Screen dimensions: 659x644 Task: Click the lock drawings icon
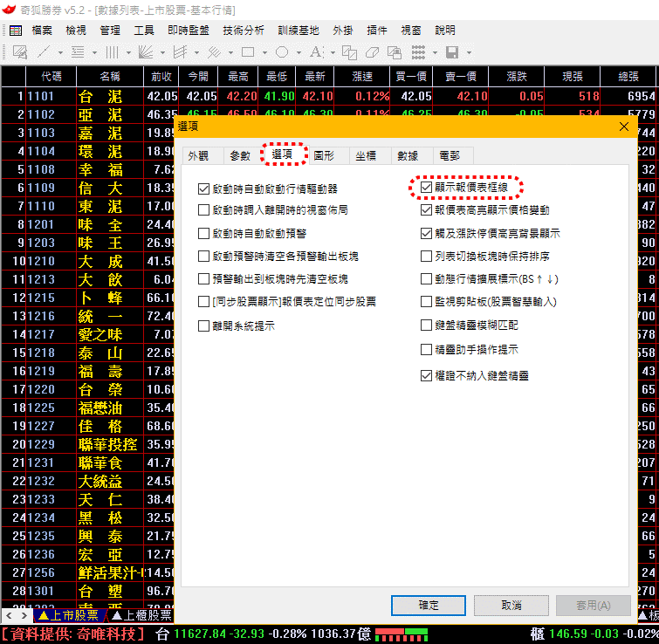point(395,52)
